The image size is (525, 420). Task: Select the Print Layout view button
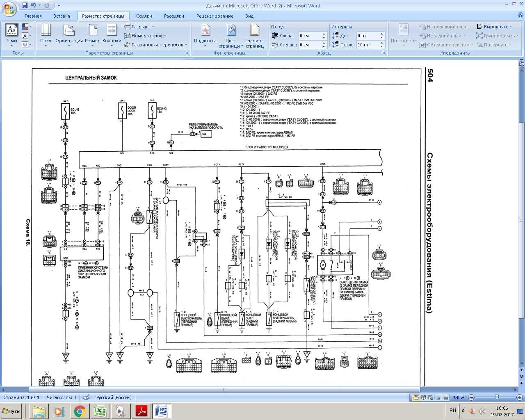click(416, 397)
